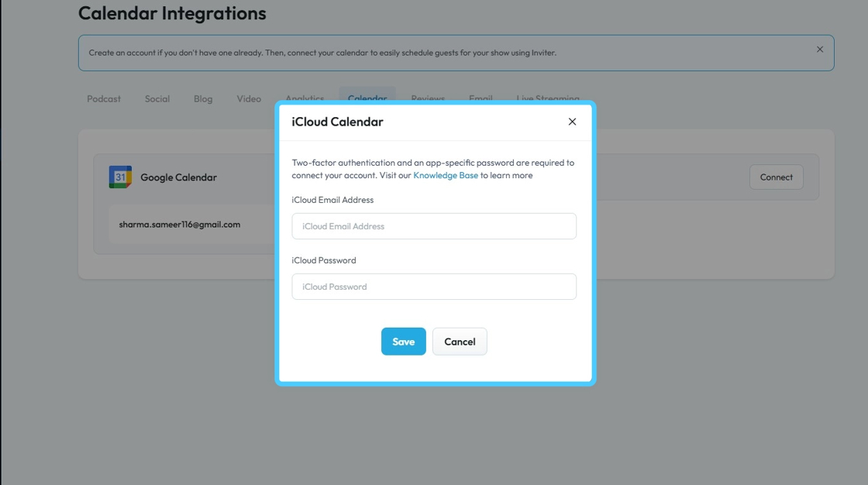Click into the iCloud Password field
This screenshot has width=868, height=485.
(x=434, y=287)
